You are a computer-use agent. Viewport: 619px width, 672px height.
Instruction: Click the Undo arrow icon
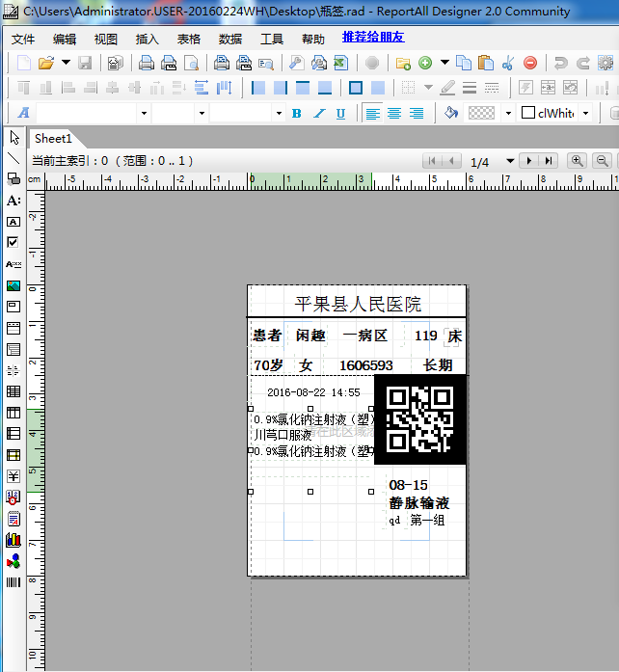pos(560,63)
